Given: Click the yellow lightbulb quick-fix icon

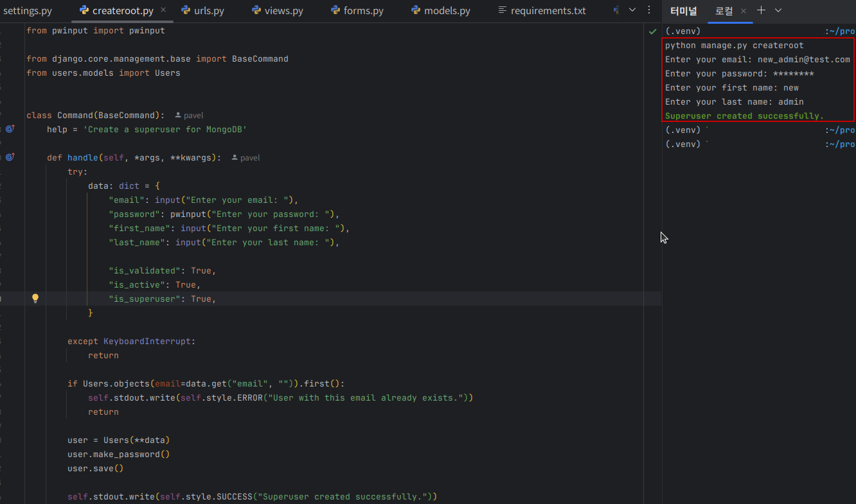Looking at the screenshot, I should coord(35,299).
